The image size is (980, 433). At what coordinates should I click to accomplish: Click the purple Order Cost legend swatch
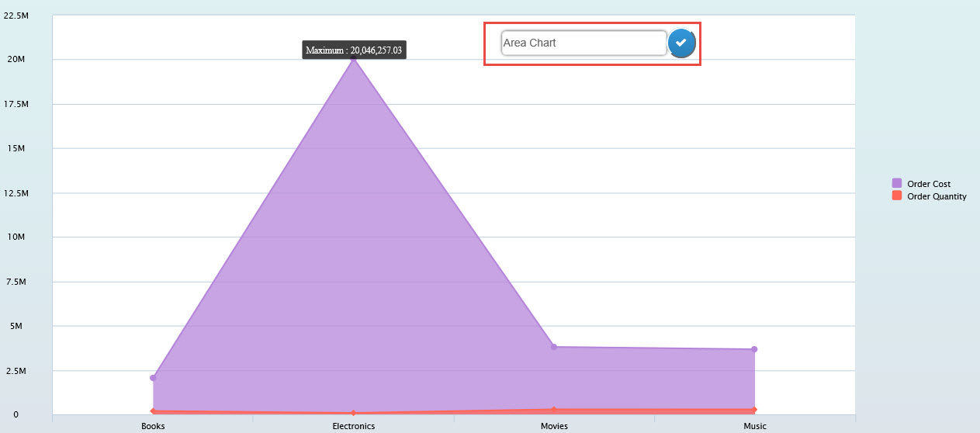pos(897,184)
